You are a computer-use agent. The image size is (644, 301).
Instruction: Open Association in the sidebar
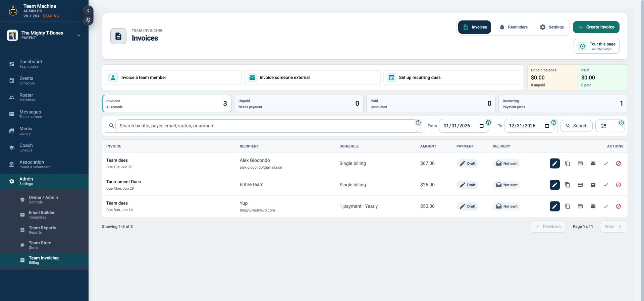tap(44, 164)
